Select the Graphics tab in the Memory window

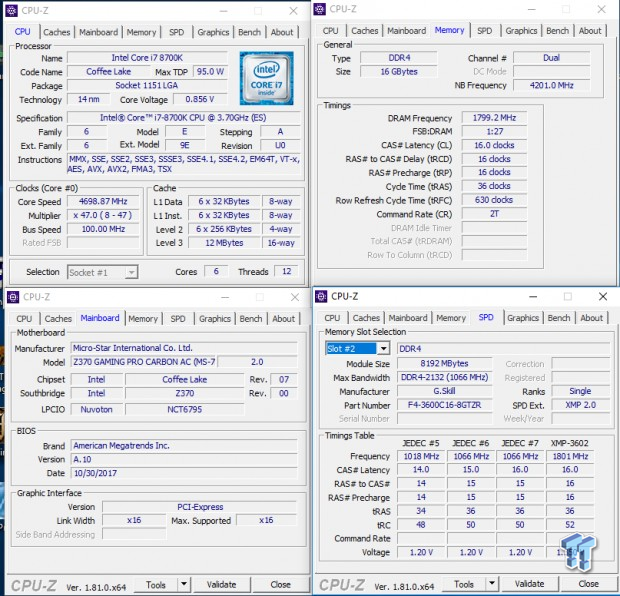521,31
